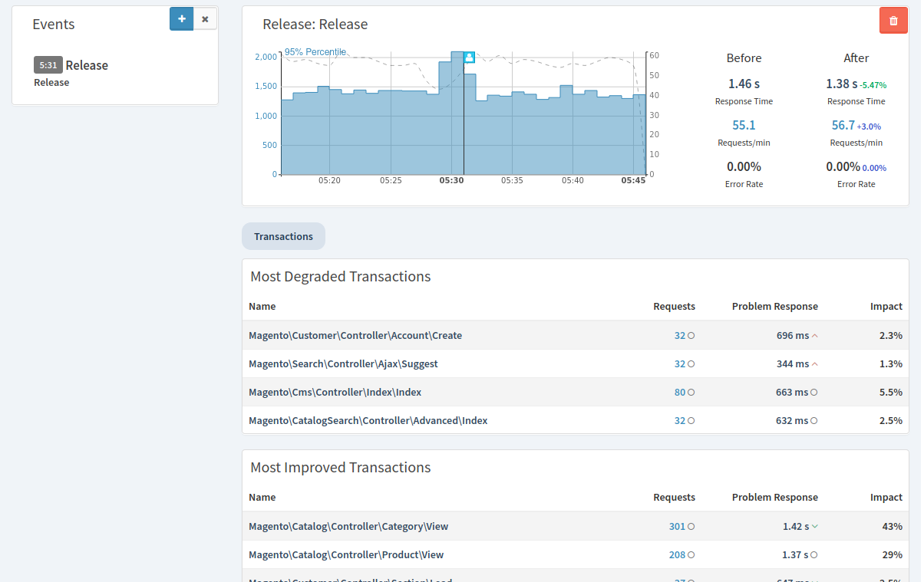Click the circle icon beside Account\Create requests
This screenshot has width=924, height=582.
pos(691,336)
